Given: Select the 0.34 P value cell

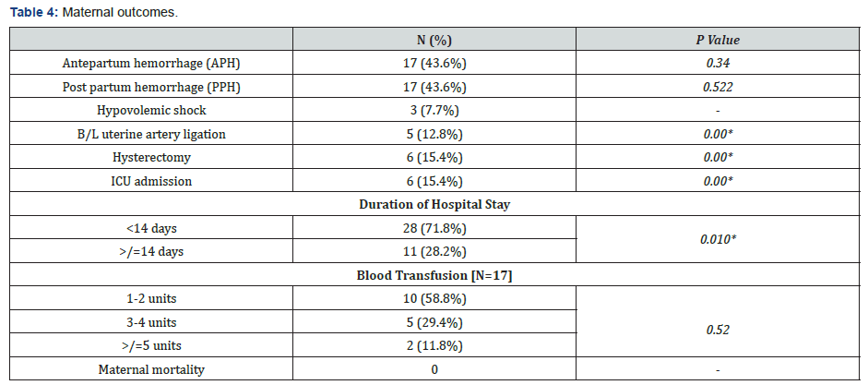Looking at the screenshot, I should coord(718,64).
